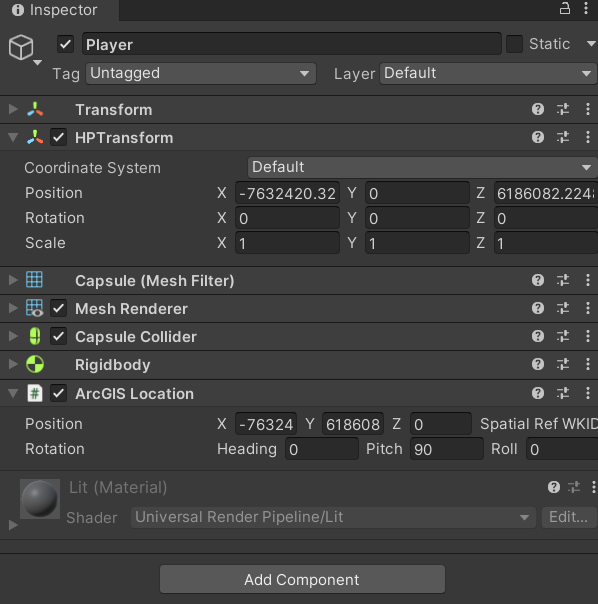Viewport: 598px width, 604px height.
Task: Click the Player GameObject cube icon
Action: click(x=21, y=47)
